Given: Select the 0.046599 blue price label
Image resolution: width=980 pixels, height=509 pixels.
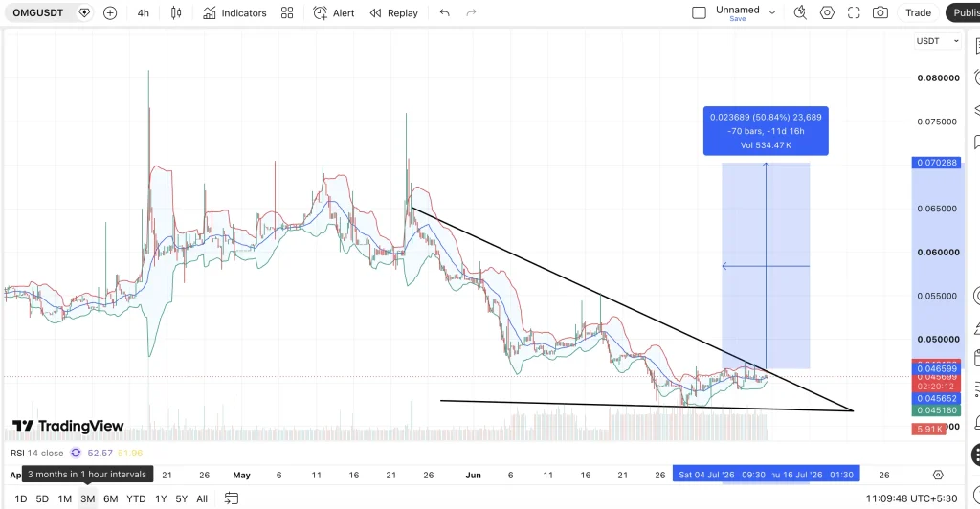Looking at the screenshot, I should [937, 369].
